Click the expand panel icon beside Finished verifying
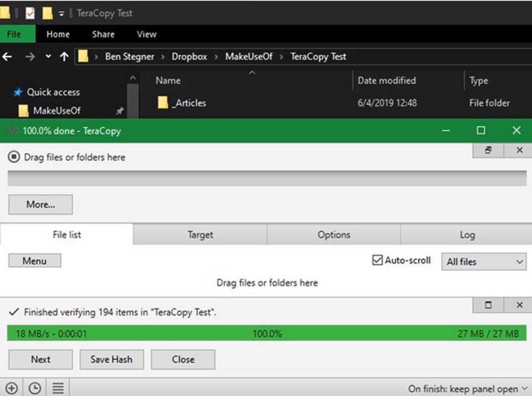Image resolution: width=532 pixels, height=396 pixels. pos(488,305)
